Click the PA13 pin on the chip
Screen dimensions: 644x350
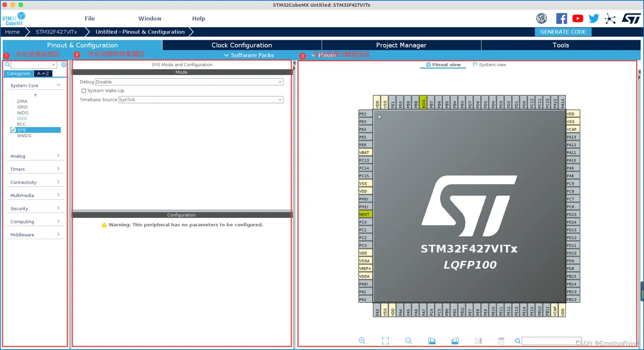pos(573,137)
